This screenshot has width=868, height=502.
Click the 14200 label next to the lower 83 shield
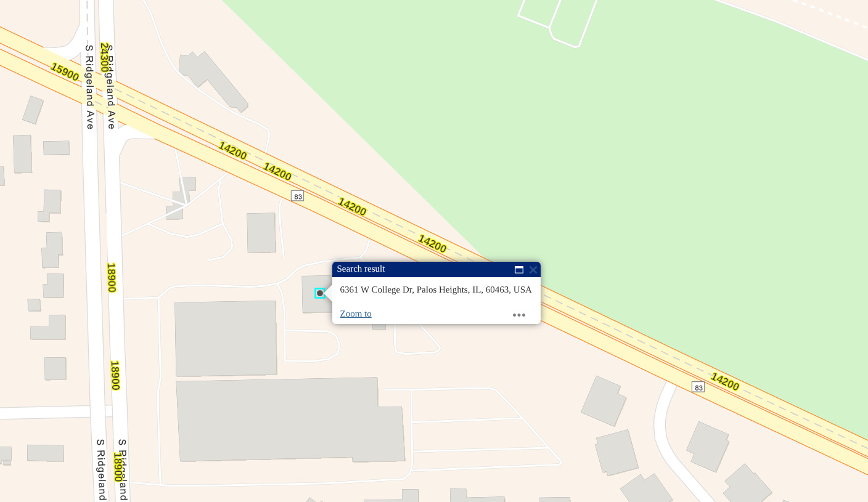point(724,381)
